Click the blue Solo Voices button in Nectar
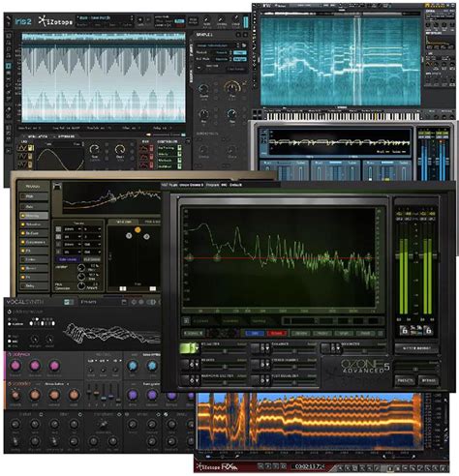The image size is (459, 476). 68,259
